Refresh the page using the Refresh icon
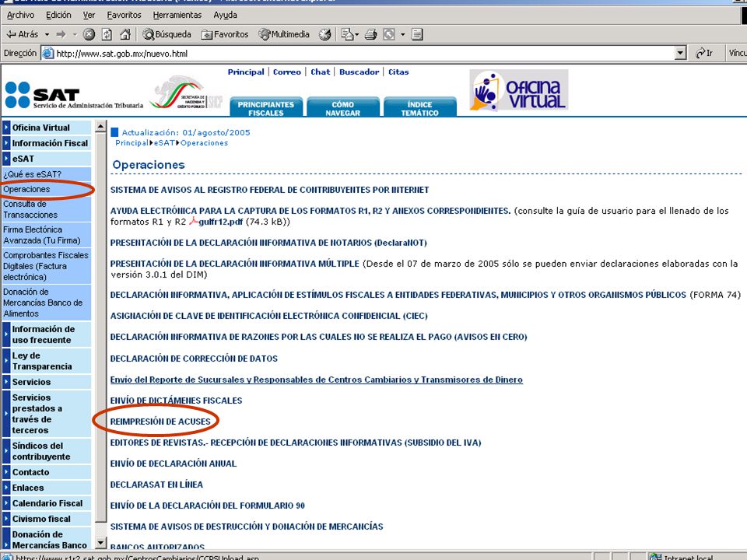Screen dimensions: 747x560 107,34
